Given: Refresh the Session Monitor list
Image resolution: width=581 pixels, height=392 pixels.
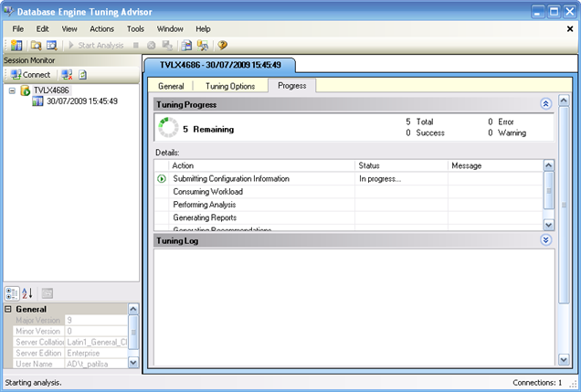Looking at the screenshot, I should [82, 75].
